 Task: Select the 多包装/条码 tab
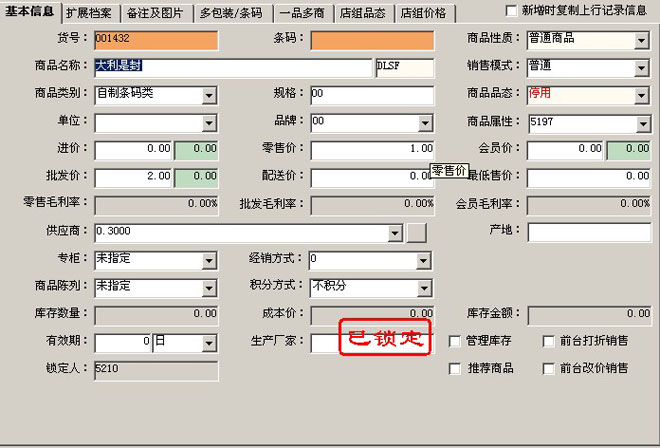click(x=232, y=13)
